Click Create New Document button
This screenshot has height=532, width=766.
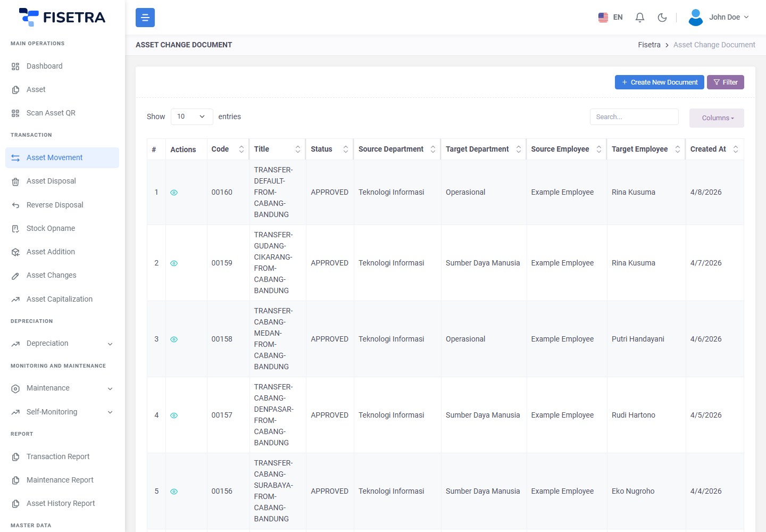coord(660,82)
